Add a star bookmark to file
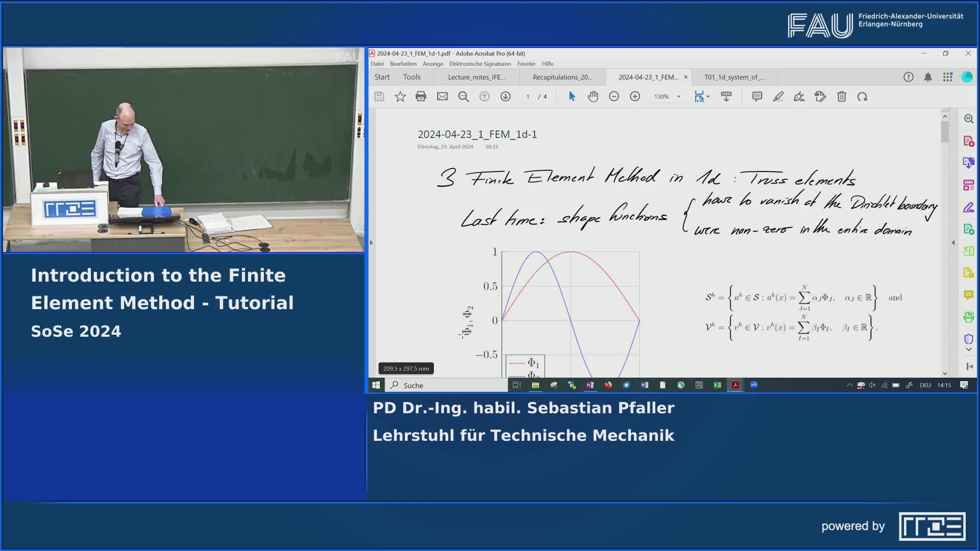Viewport: 980px width, 551px height. point(400,96)
